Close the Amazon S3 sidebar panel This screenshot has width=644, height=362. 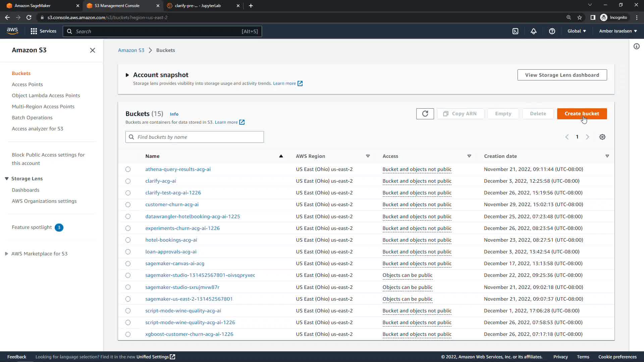[93, 50]
